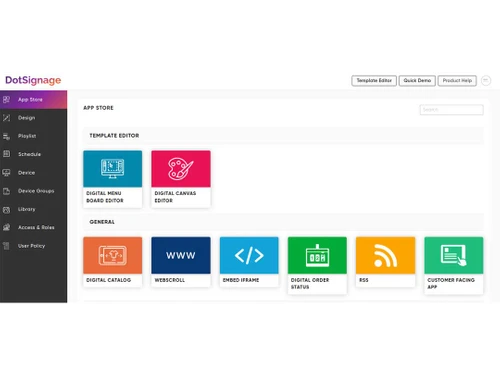
Task: Click the 'WEBSCROLL' label
Action: 169,280
